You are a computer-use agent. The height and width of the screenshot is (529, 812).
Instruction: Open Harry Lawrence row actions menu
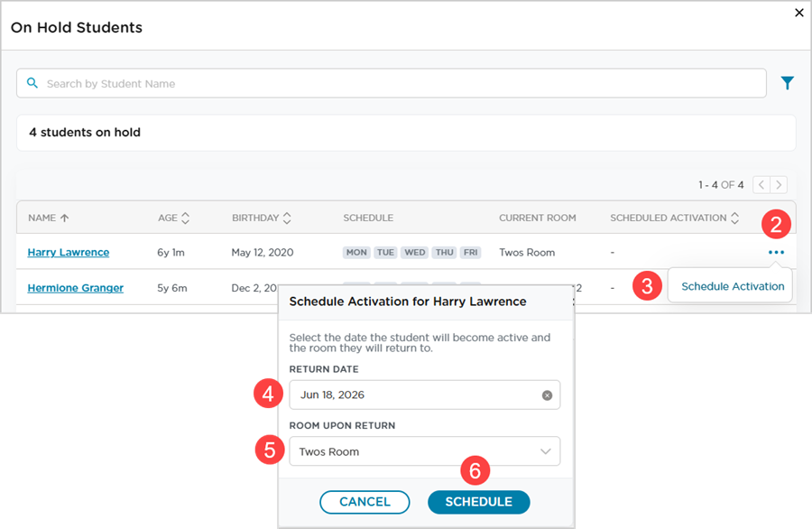776,253
